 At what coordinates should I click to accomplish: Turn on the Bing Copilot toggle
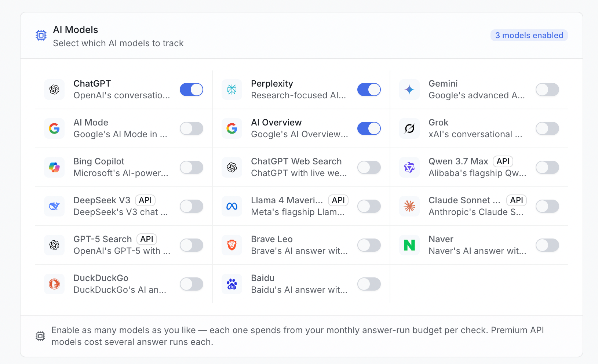192,167
